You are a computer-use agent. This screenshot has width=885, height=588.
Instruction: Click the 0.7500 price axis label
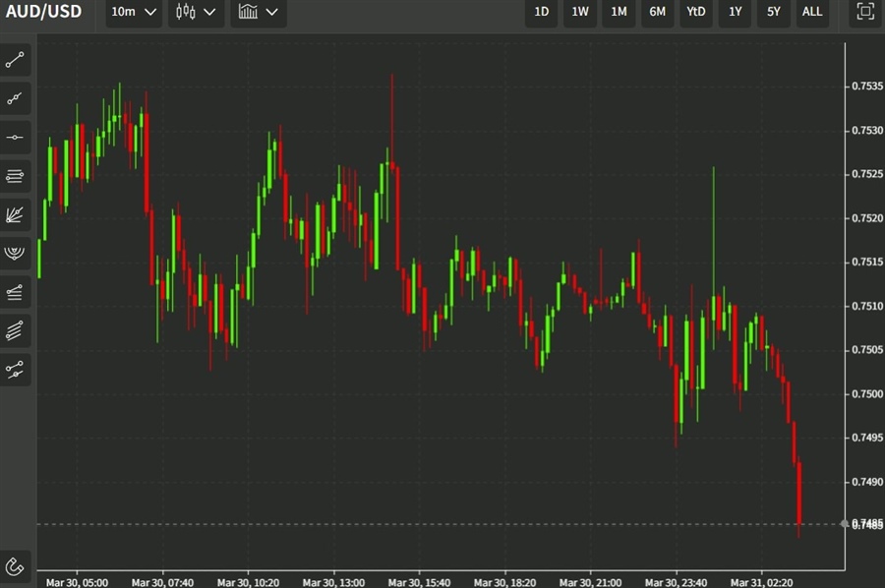pos(867,394)
